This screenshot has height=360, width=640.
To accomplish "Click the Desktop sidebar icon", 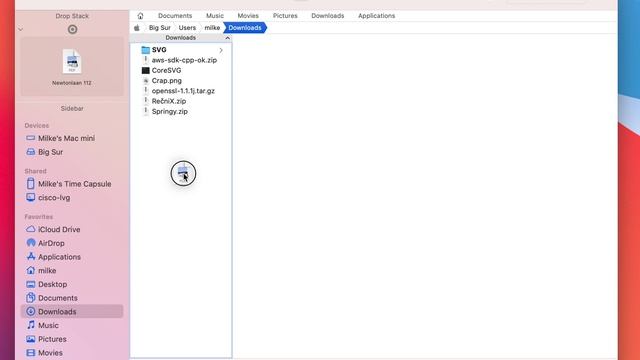I will [31, 284].
